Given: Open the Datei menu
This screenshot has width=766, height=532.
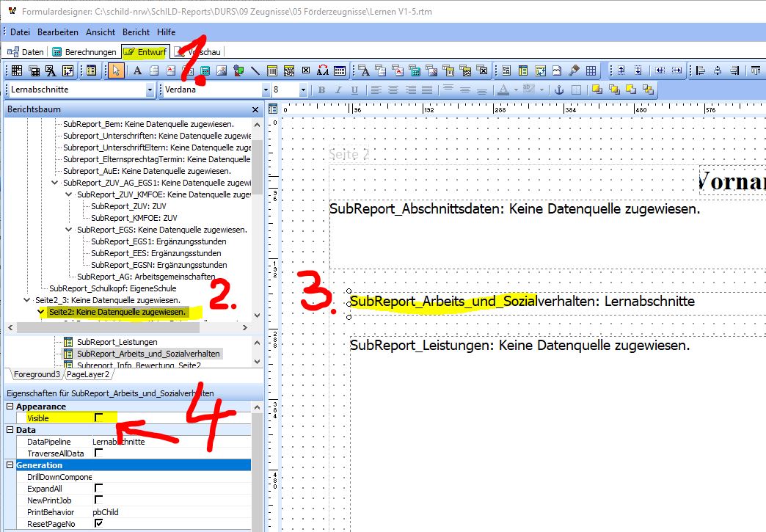Looking at the screenshot, I should pyautogui.click(x=20, y=32).
